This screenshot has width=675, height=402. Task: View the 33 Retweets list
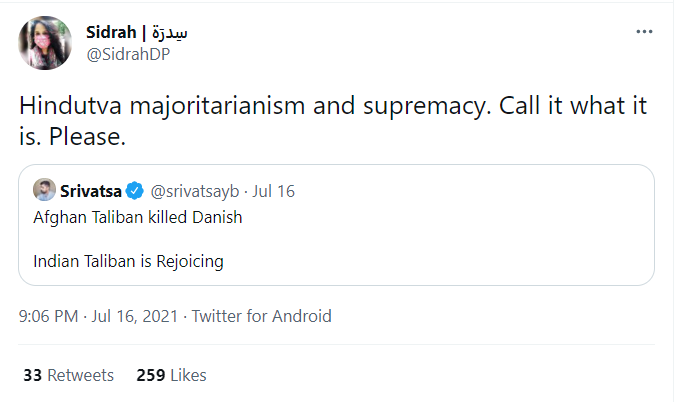(x=68, y=375)
